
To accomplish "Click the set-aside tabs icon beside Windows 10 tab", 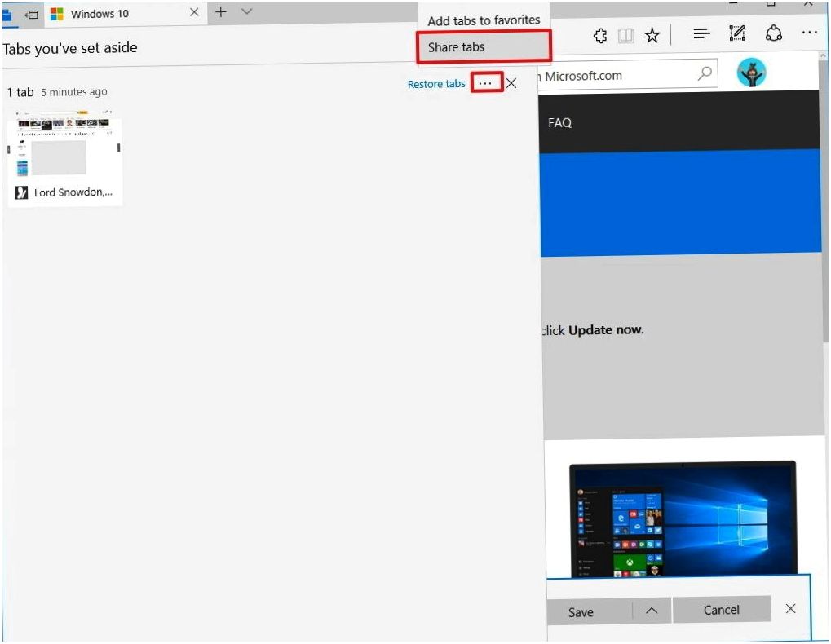I will coord(32,14).
